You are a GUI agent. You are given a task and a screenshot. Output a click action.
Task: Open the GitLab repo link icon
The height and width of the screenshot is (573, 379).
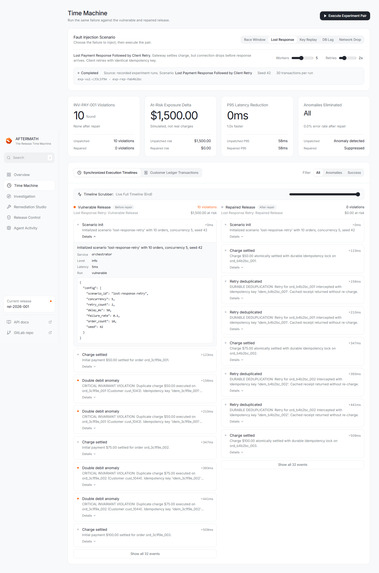(50, 333)
